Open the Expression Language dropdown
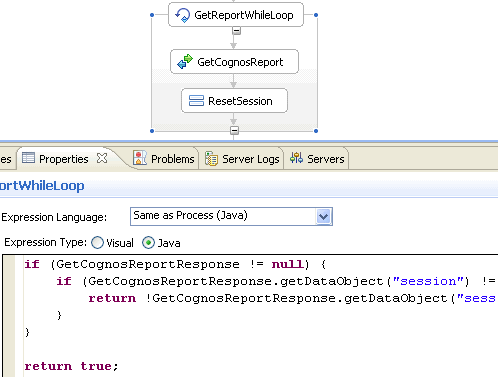 (x=323, y=217)
